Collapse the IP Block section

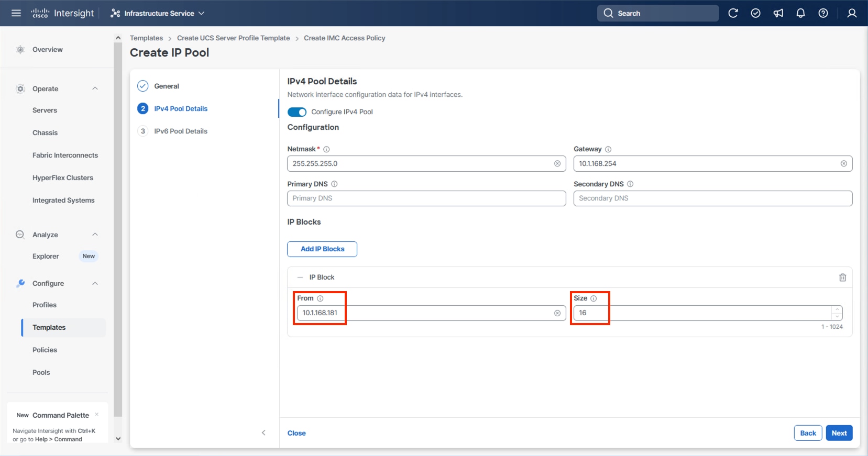tap(300, 277)
